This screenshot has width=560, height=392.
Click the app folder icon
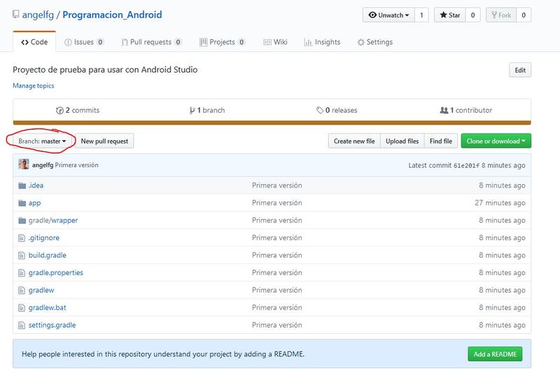(x=22, y=203)
